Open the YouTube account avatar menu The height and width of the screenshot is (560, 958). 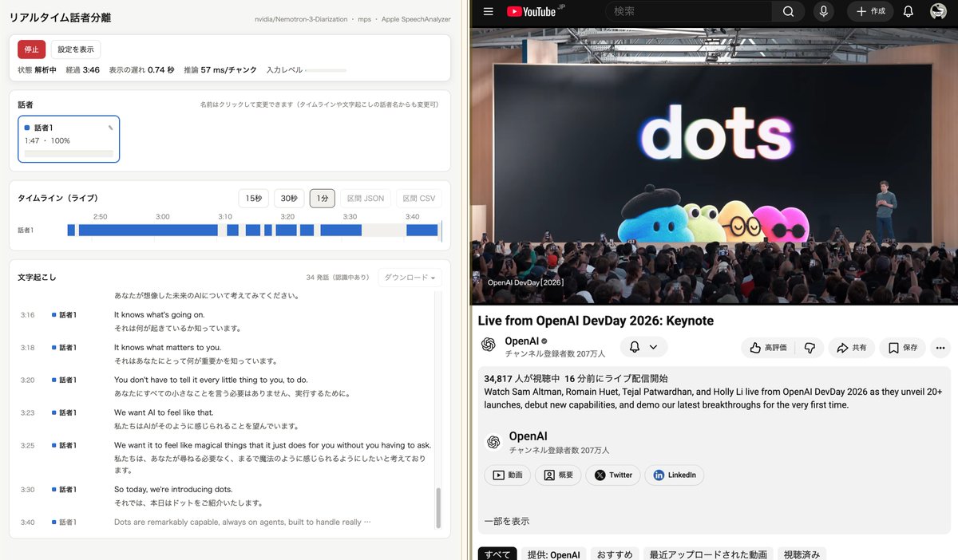tap(938, 11)
